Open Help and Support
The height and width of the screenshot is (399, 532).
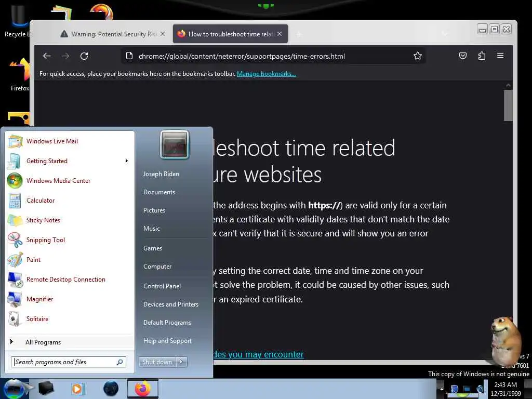[167, 341]
